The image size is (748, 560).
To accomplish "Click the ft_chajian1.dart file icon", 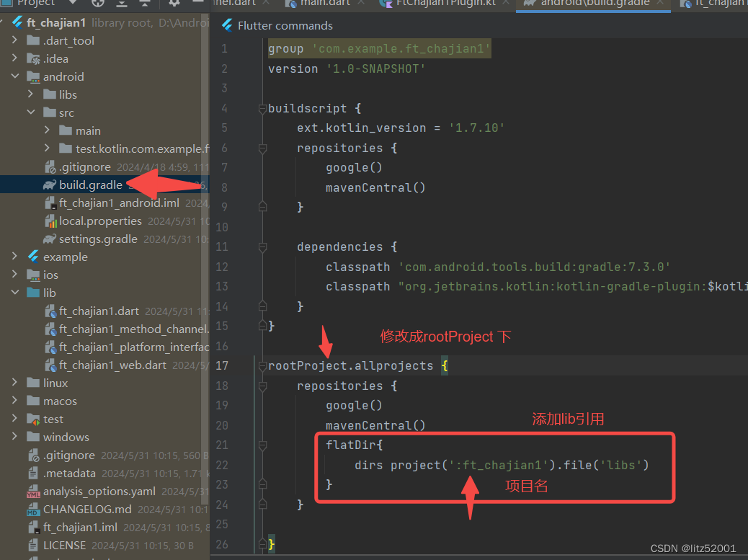I will tap(50, 311).
